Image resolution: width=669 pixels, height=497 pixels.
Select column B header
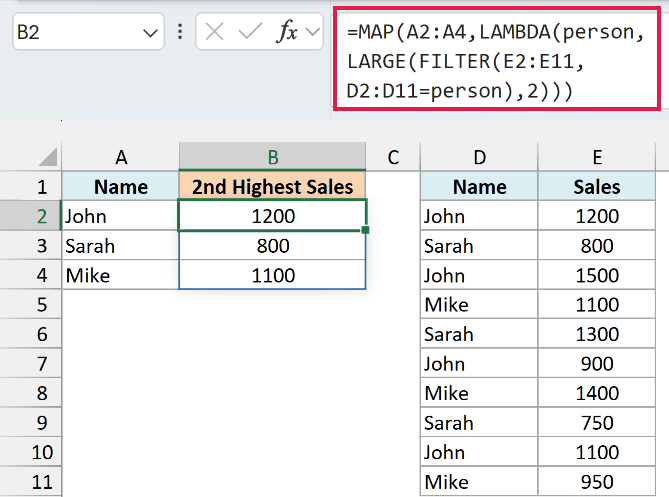[273, 157]
